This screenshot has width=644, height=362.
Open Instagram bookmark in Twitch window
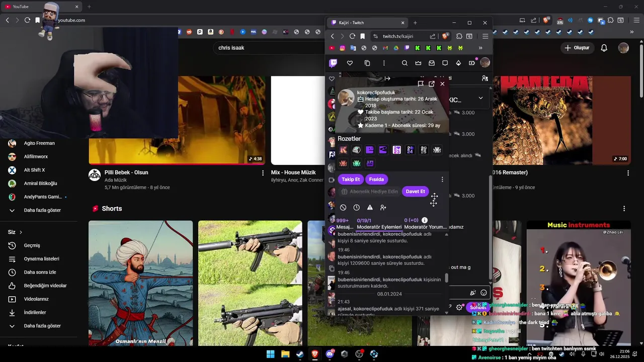click(x=343, y=48)
